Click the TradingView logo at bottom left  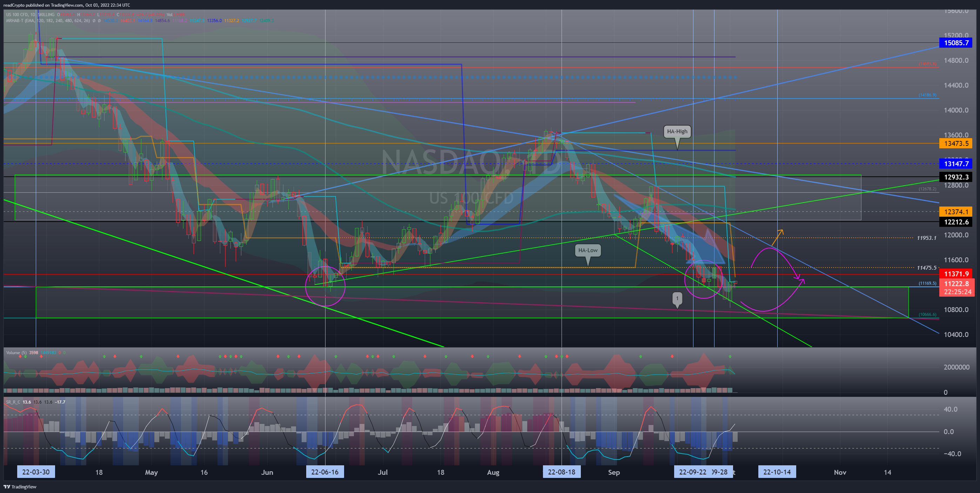(x=20, y=487)
